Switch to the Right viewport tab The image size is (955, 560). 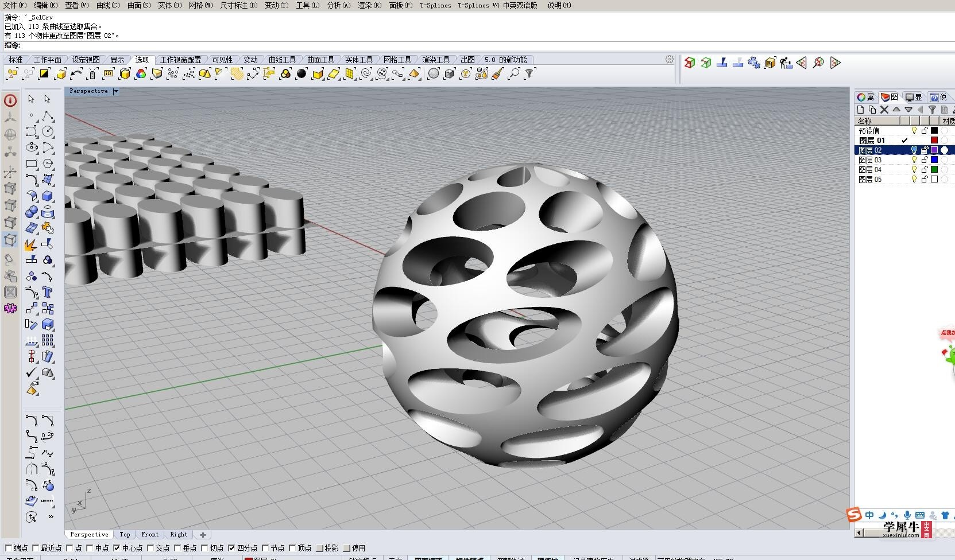(179, 534)
